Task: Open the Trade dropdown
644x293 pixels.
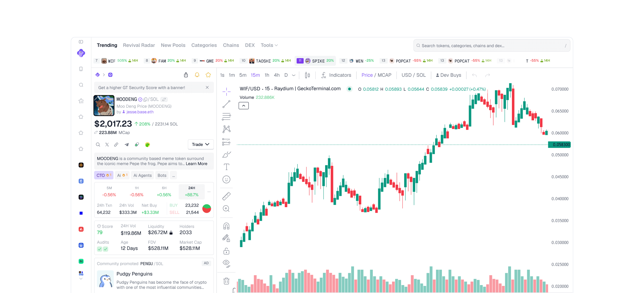Action: (201, 145)
